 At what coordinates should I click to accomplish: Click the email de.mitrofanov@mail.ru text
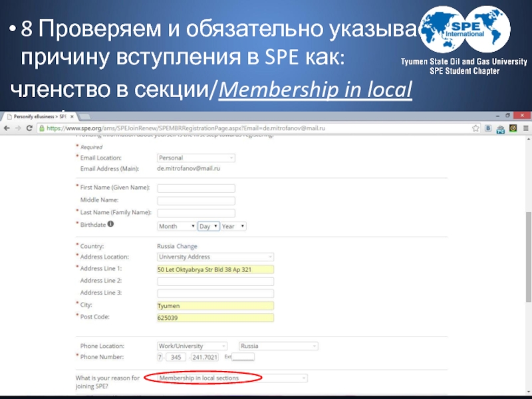click(x=188, y=168)
